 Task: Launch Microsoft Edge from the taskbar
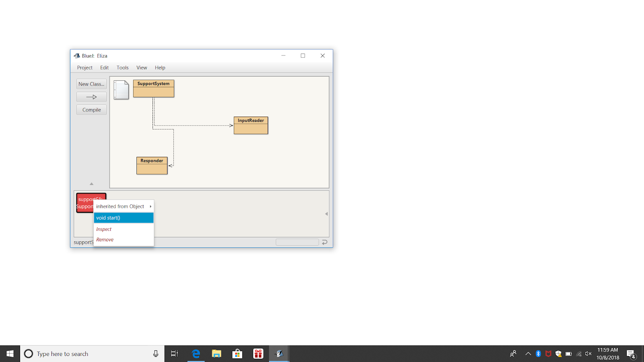196,354
